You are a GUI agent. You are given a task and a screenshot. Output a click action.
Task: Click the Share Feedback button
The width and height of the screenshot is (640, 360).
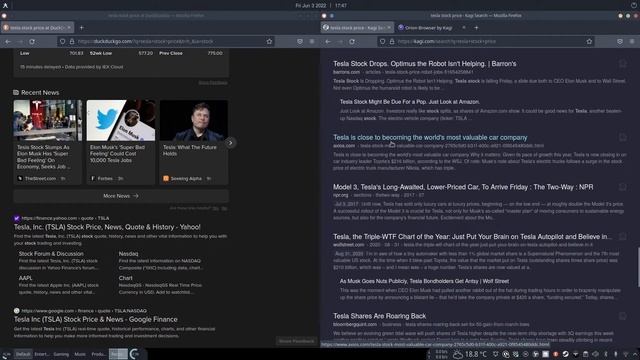click(x=296, y=341)
